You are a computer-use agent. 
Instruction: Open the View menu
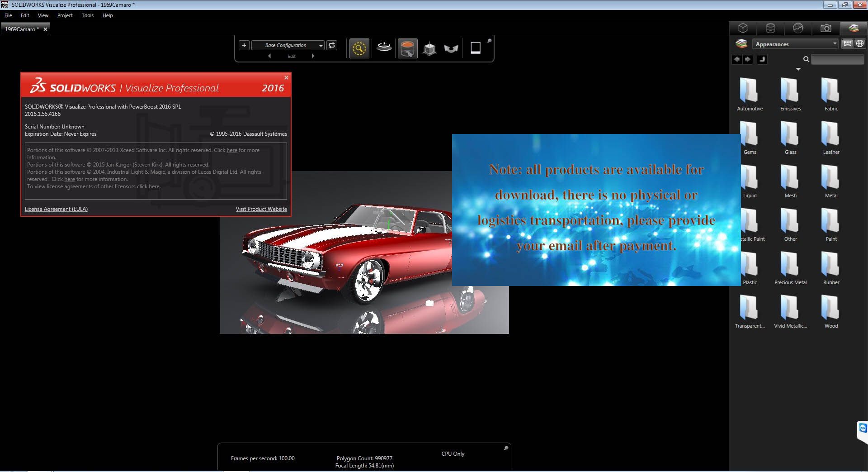point(43,15)
